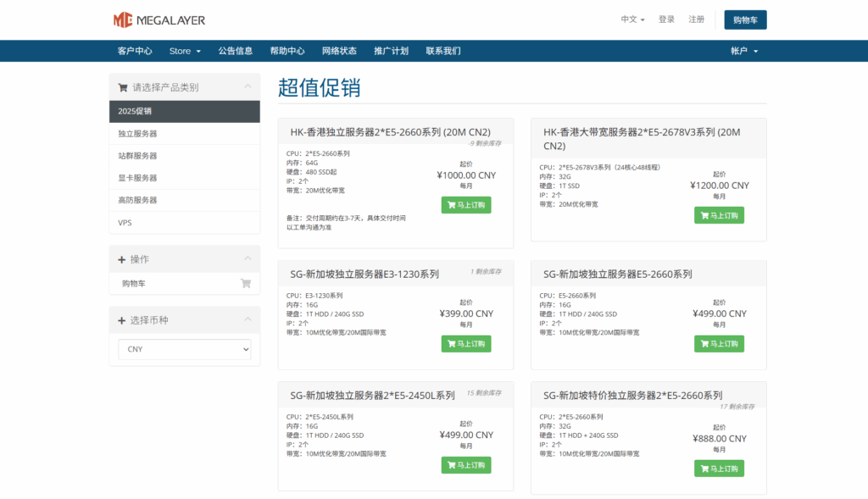Open the CNY currency select box
The height and width of the screenshot is (499, 868).
184,349
